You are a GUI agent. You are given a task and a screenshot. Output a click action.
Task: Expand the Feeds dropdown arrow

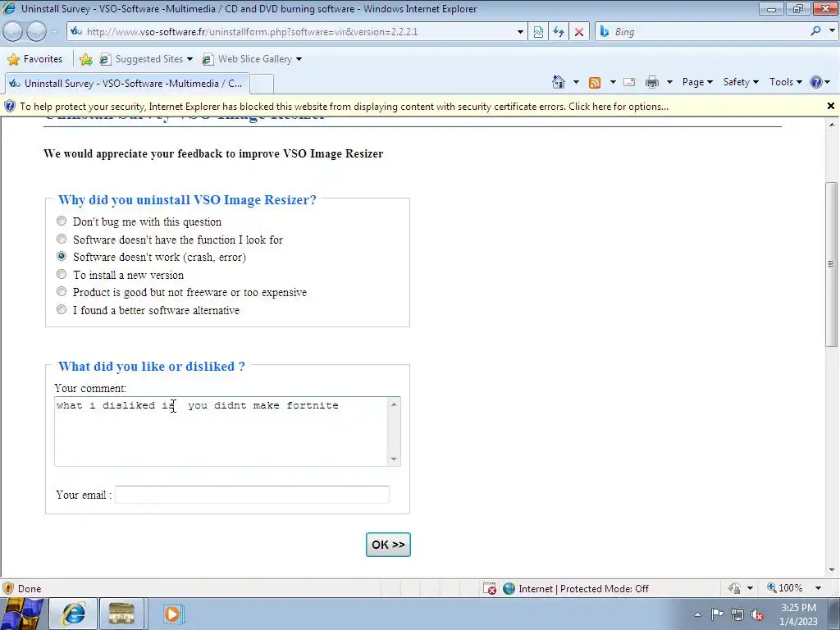coord(612,82)
